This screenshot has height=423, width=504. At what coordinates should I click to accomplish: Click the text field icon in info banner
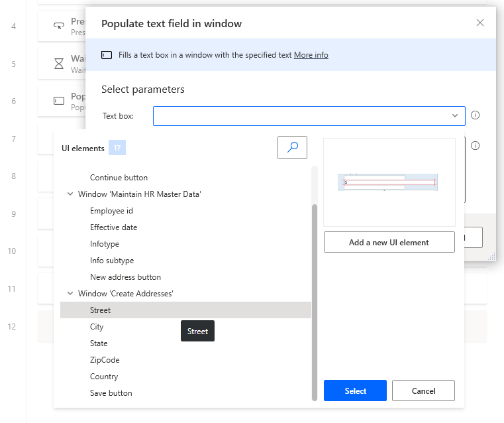(x=107, y=55)
